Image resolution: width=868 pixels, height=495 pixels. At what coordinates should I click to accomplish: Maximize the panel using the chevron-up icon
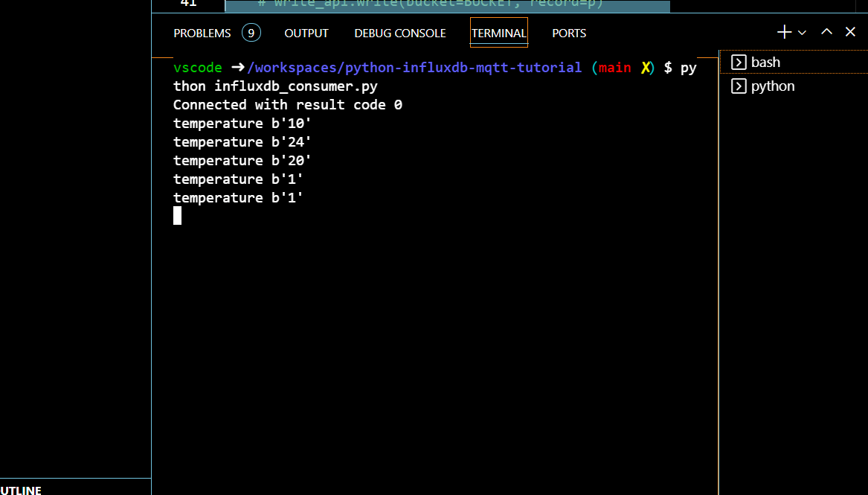click(x=826, y=32)
